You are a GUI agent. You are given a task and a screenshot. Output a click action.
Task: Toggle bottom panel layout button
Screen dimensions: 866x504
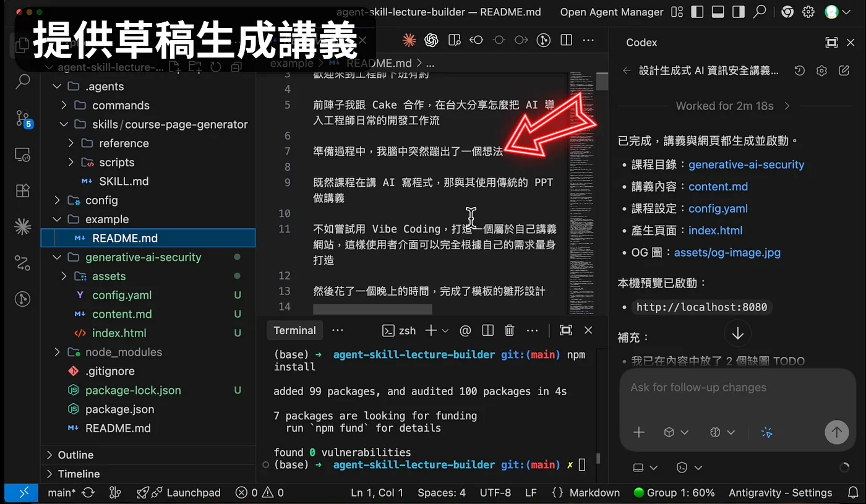[718, 12]
